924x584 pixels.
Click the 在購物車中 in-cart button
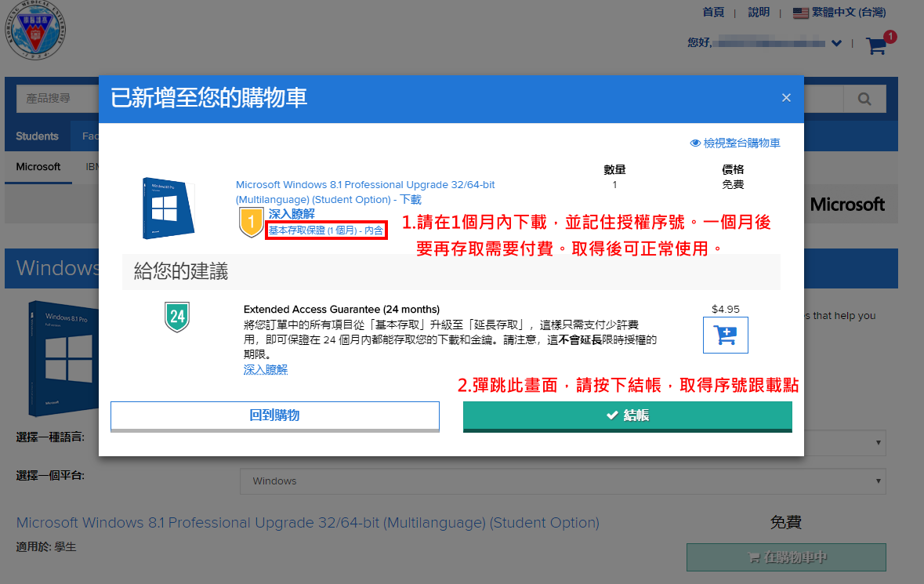coord(786,557)
